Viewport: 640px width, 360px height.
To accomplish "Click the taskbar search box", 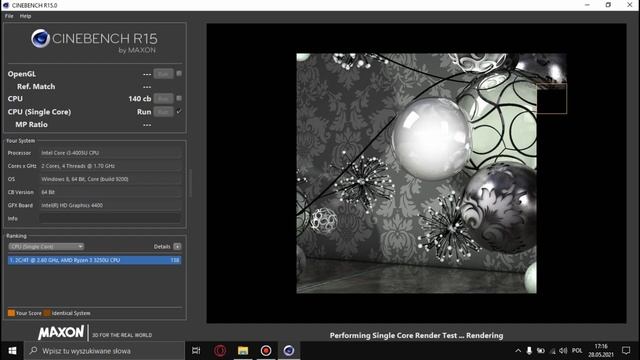I will (x=104, y=351).
